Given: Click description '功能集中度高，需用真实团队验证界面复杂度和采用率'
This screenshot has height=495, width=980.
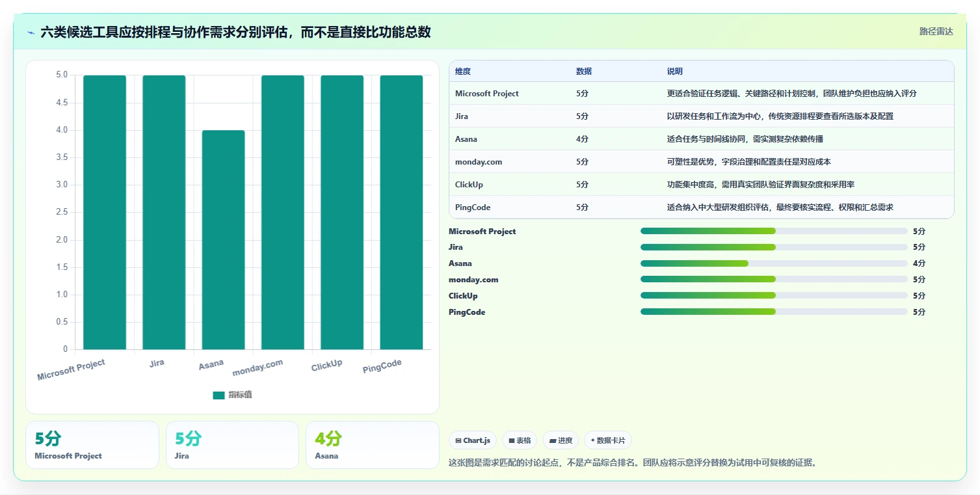Looking at the screenshot, I should [761, 185].
